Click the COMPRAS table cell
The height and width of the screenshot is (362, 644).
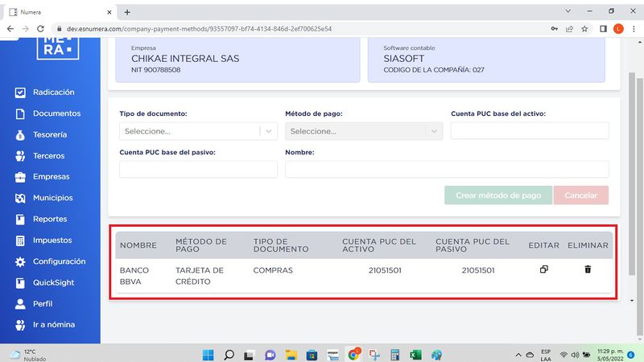tap(273, 270)
